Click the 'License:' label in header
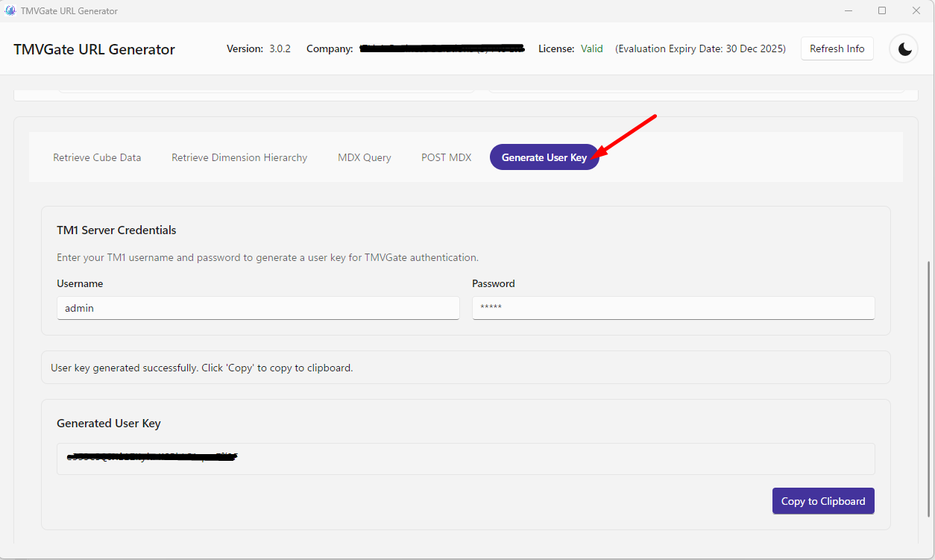935x560 pixels. pos(556,48)
